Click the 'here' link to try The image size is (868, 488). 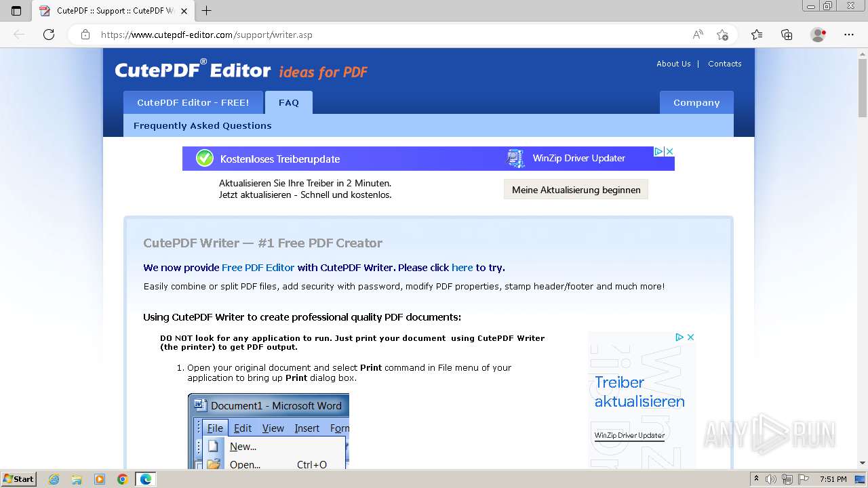[462, 268]
